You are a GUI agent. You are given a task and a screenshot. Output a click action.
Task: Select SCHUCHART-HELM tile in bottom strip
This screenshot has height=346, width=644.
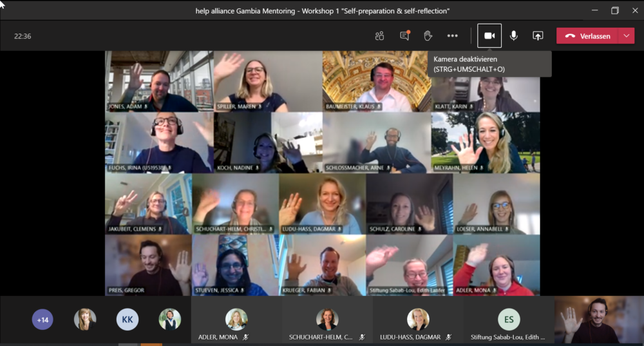point(327,321)
